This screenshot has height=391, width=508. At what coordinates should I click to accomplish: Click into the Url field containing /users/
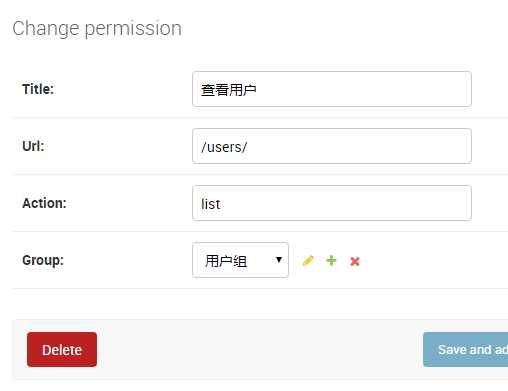pyautogui.click(x=332, y=146)
